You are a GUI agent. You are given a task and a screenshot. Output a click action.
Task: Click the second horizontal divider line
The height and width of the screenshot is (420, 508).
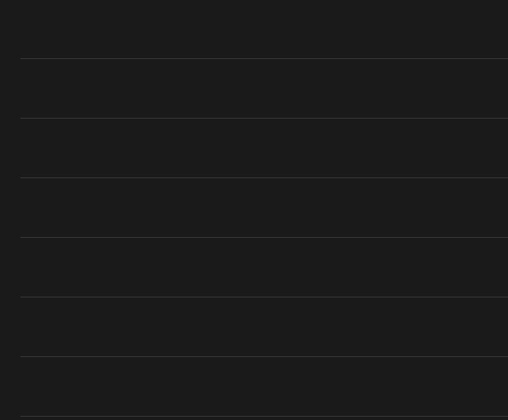(x=263, y=118)
